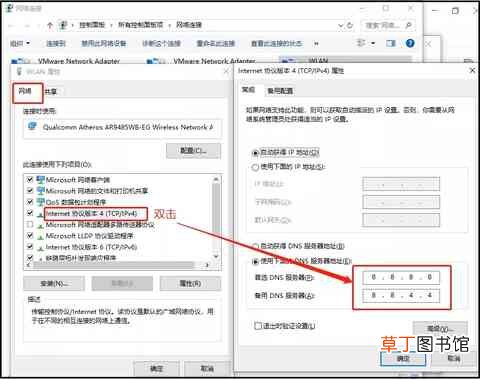
Task: Click the items list horizontal scrollbar thumb
Action: click(x=113, y=265)
